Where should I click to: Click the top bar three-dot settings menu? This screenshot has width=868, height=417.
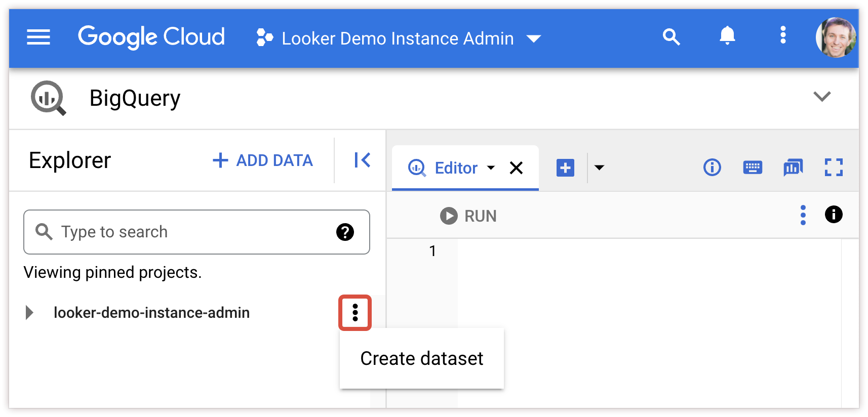(783, 35)
